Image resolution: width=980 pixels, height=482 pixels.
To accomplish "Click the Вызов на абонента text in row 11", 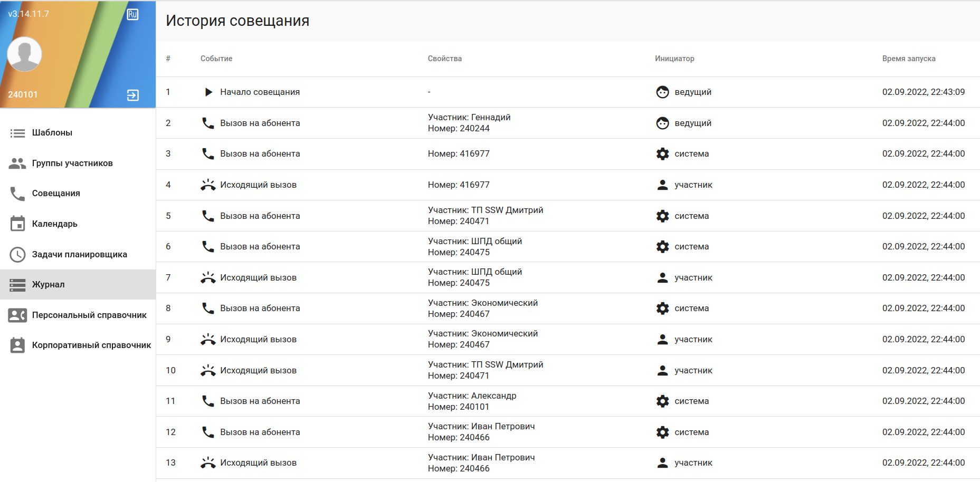I will (260, 401).
